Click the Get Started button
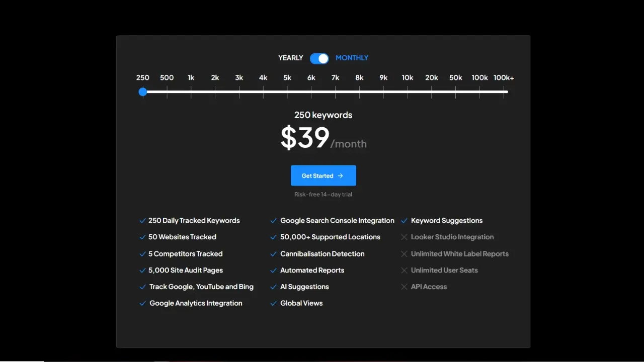Viewport: 644px width, 362px height. [323, 175]
